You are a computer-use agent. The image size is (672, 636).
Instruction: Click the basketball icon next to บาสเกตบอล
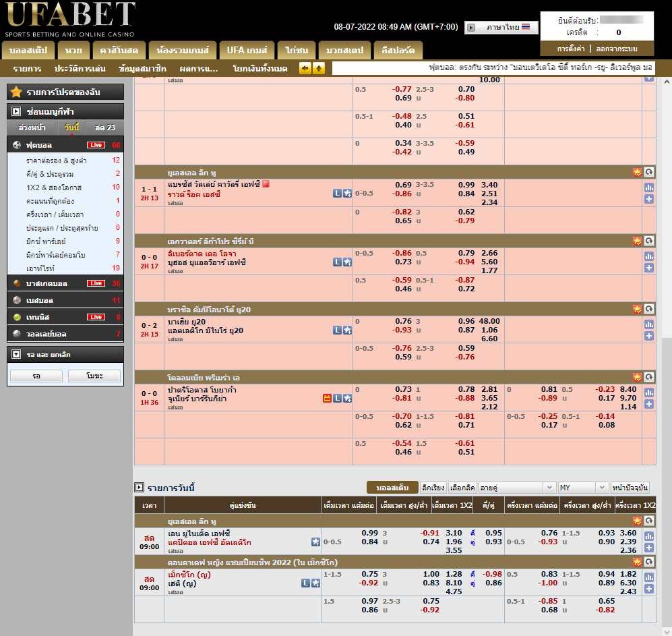(17, 283)
